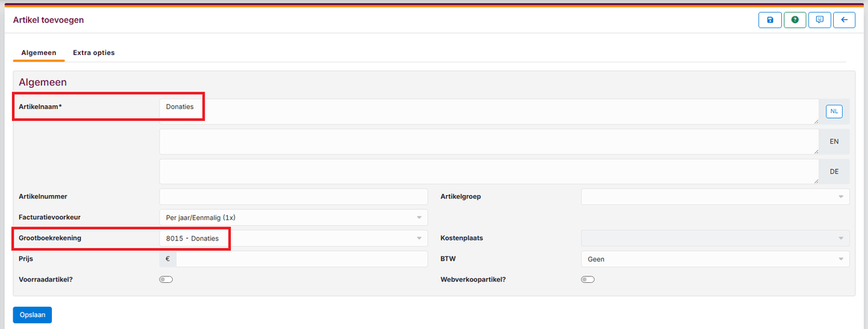Open the Kostenplaats dropdown
Viewport: 868px width, 329px height.
point(714,238)
